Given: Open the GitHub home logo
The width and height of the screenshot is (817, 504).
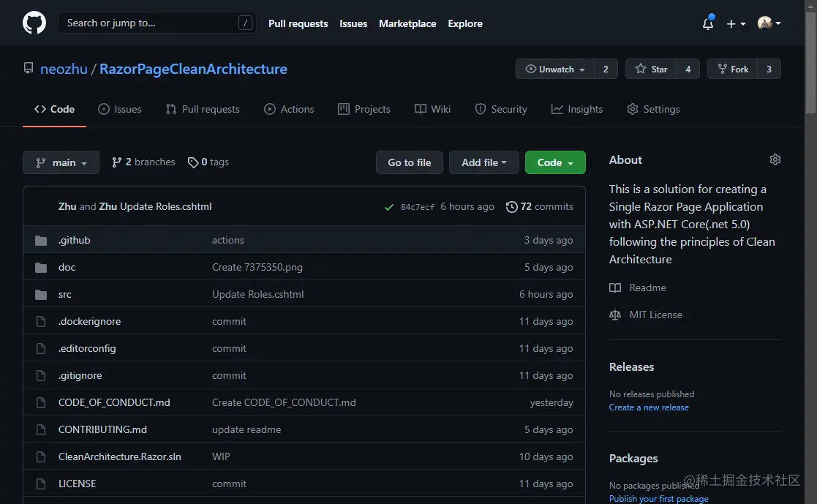Looking at the screenshot, I should pyautogui.click(x=34, y=23).
